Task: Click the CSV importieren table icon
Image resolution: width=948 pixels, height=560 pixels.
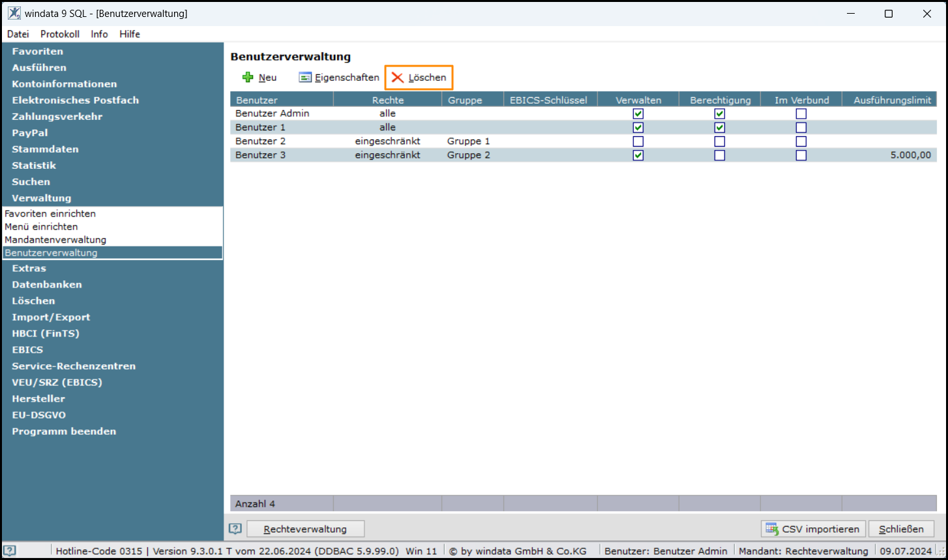Action: [x=772, y=529]
